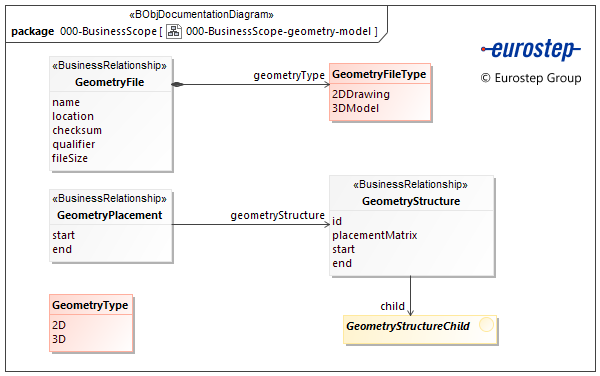Click the package diagram icon in header
Image resolution: width=600 pixels, height=376 pixels.
(174, 31)
